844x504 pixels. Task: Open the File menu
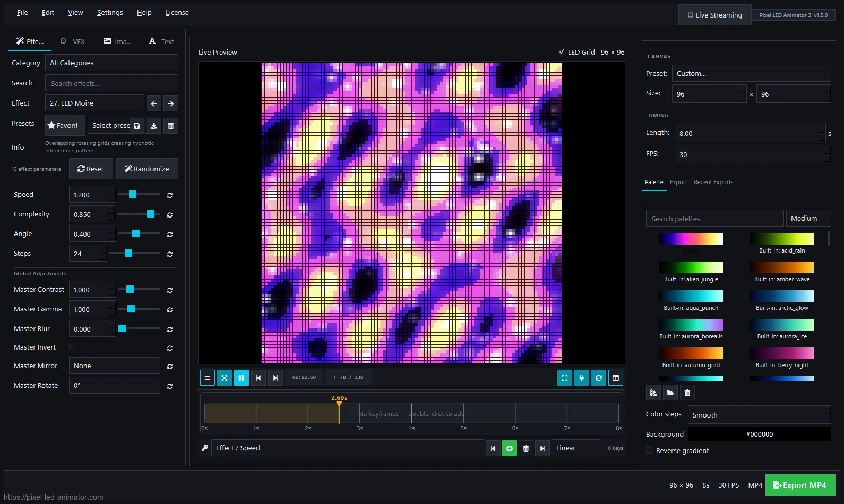[x=22, y=13]
